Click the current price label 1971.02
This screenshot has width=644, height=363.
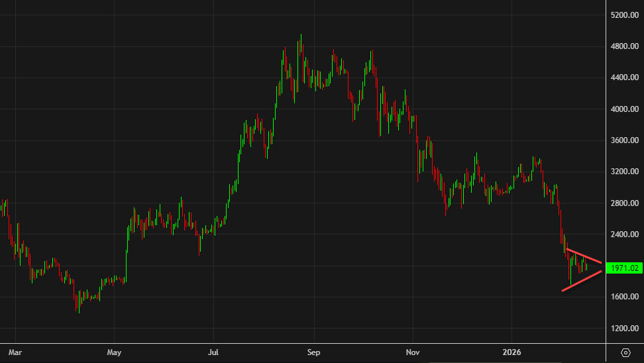(x=624, y=268)
